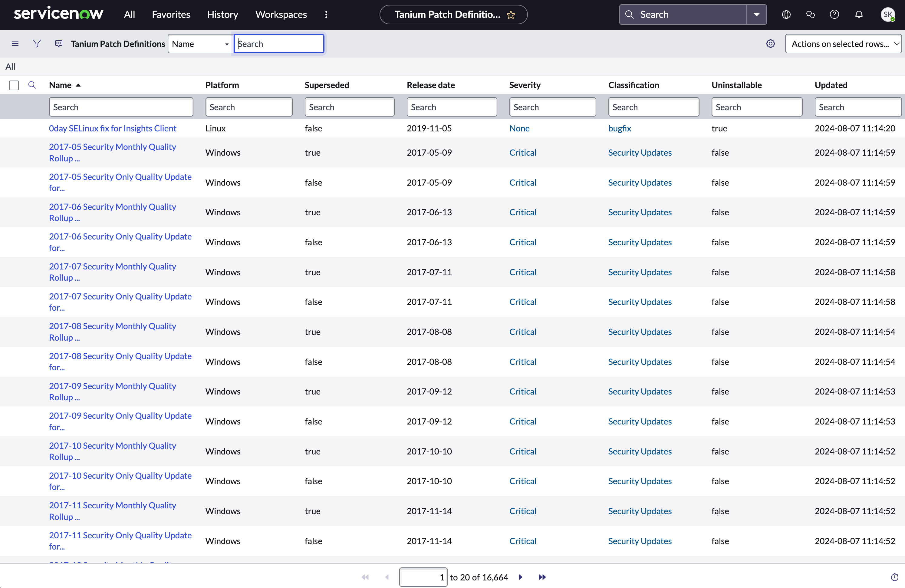
Task: Toggle column search row magnifier icon
Action: click(x=32, y=85)
